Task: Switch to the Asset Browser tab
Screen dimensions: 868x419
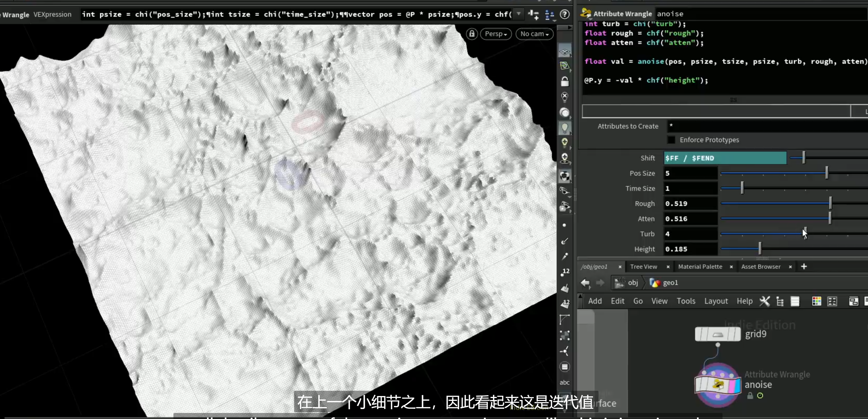Action: 761,267
